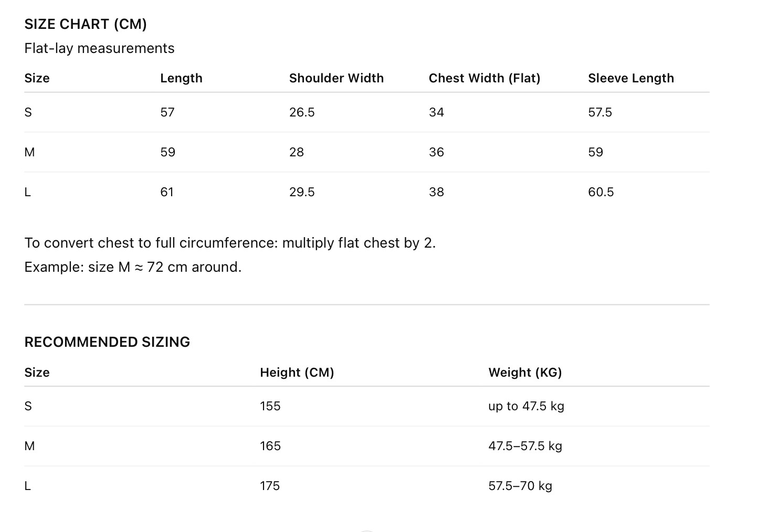Viewport: 758px width, 532px height.
Task: Click the 175 height value for L
Action: (x=270, y=486)
